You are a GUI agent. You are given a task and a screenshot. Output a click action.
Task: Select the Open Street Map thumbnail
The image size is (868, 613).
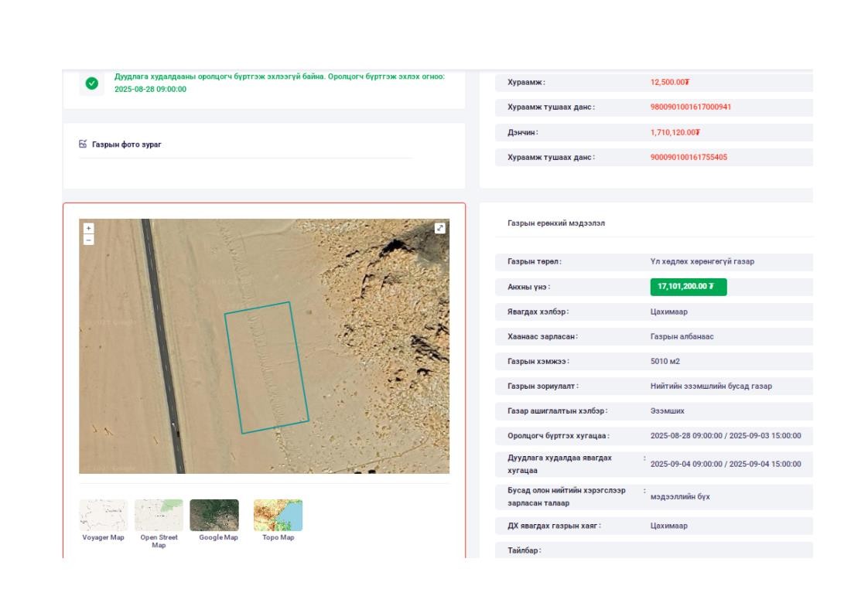pyautogui.click(x=159, y=515)
